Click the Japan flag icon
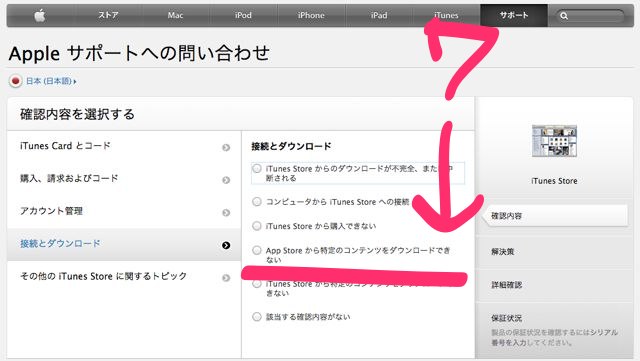This screenshot has width=640, height=361. pos(16,81)
